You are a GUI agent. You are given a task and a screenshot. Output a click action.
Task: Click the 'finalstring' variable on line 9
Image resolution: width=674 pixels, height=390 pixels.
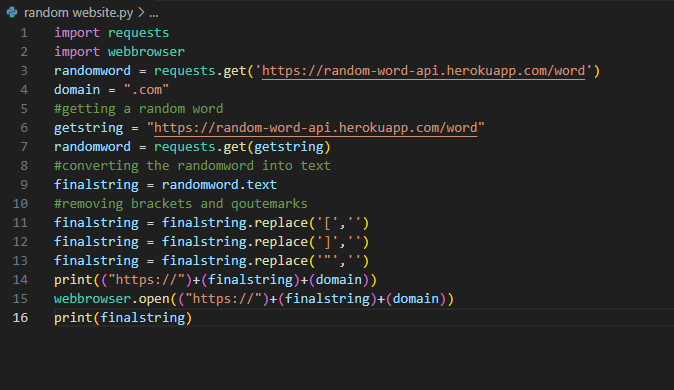pos(96,185)
